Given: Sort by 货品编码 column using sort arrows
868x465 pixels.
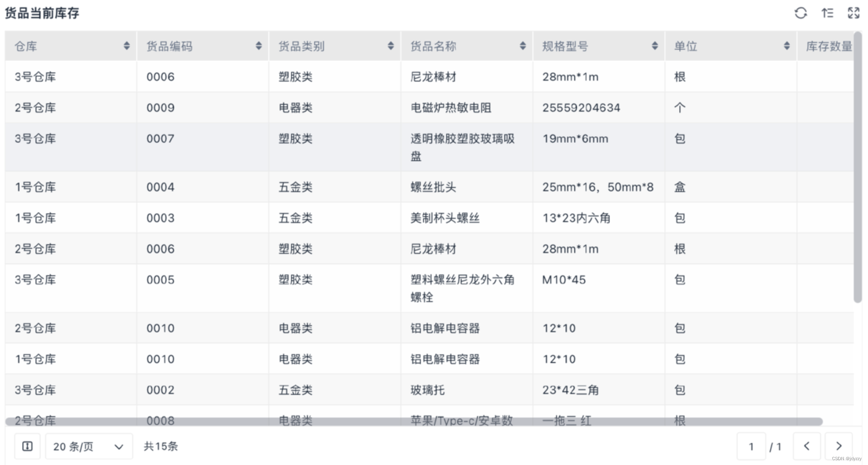Looking at the screenshot, I should [x=259, y=46].
